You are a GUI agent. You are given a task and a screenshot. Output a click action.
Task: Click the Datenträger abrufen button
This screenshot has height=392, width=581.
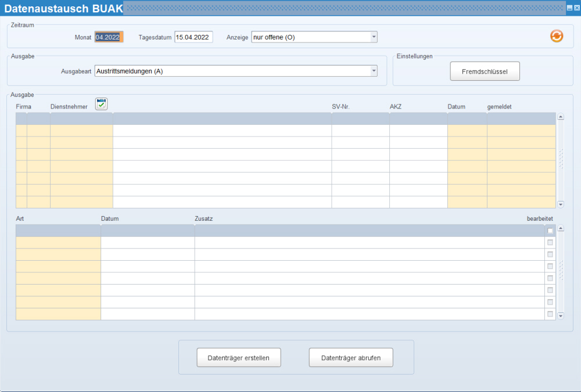[x=351, y=358]
